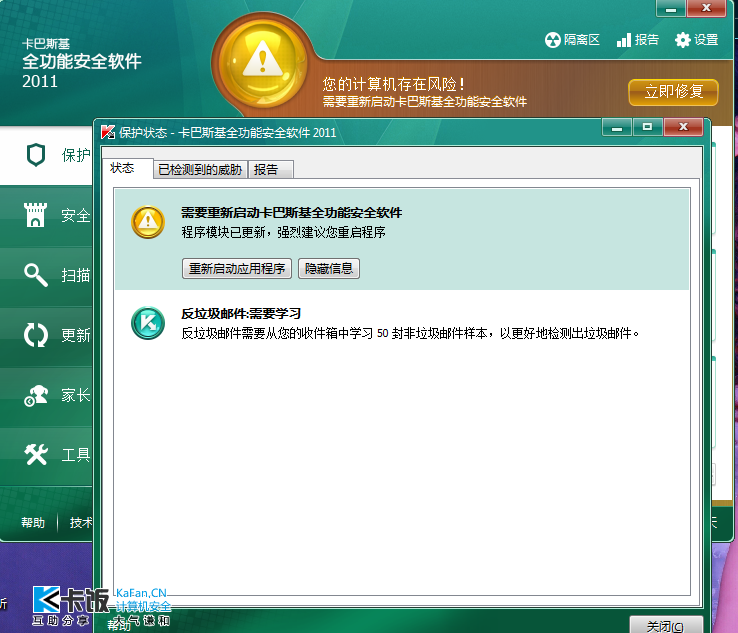Close the 保护状态 dialog with X

pos(683,127)
